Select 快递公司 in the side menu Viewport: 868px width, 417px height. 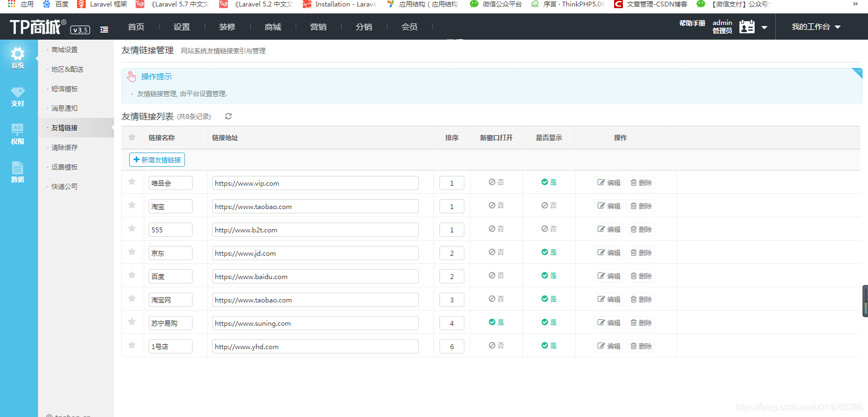(x=65, y=187)
